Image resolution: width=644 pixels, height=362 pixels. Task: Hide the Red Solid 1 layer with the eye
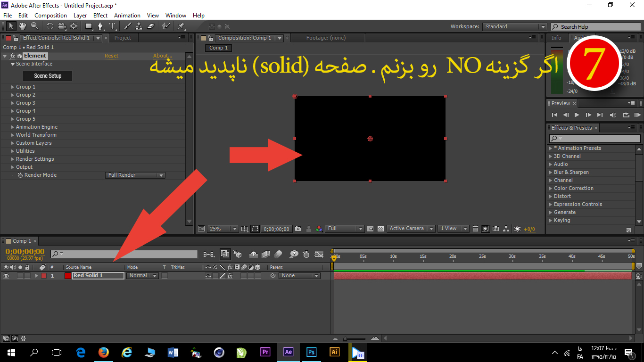pyautogui.click(x=6, y=276)
